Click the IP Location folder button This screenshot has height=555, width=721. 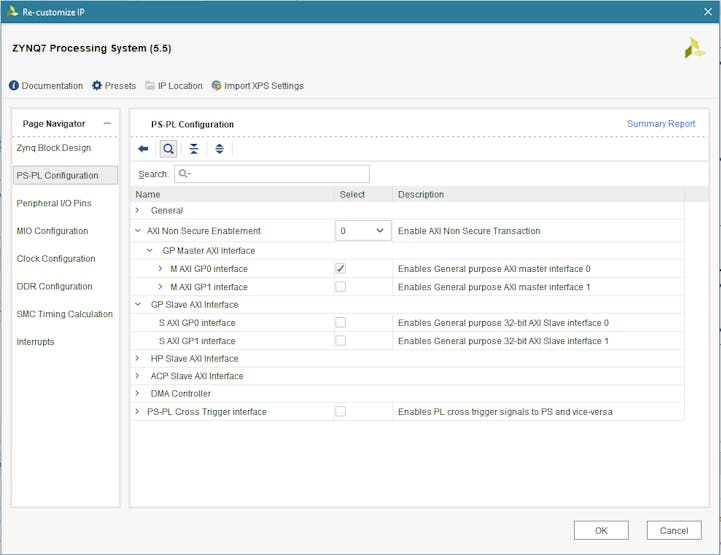174,86
